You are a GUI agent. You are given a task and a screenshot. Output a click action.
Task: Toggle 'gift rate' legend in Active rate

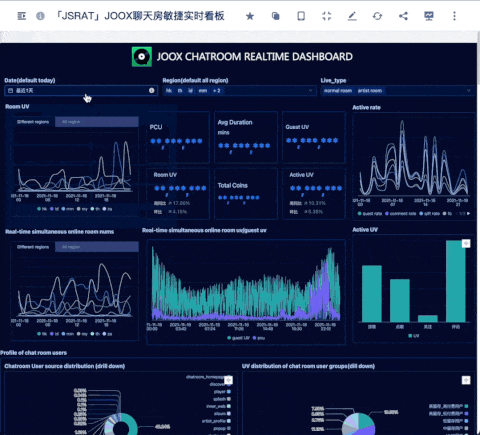pyautogui.click(x=429, y=214)
